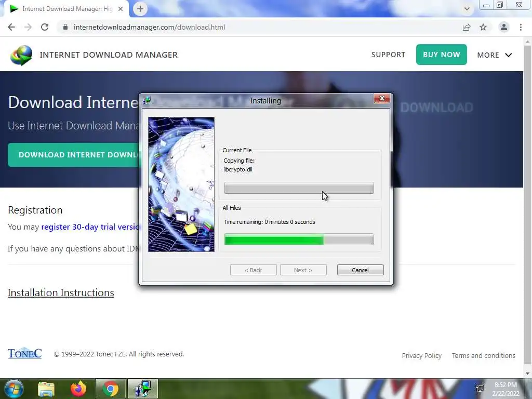Image resolution: width=532 pixels, height=399 pixels.
Task: Click the browser forward arrow
Action: tap(28, 27)
